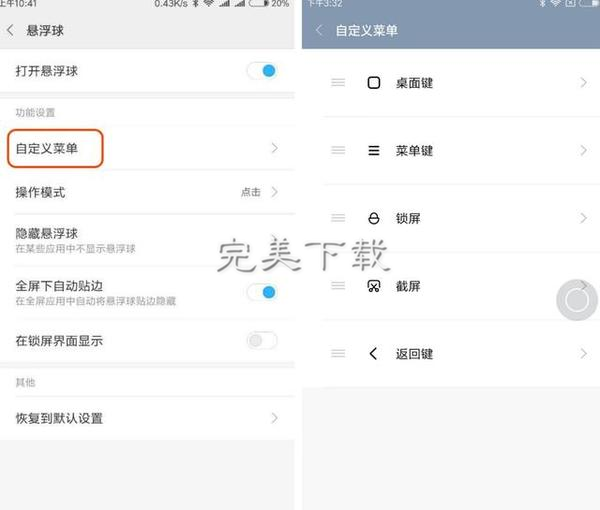Grab the reorder handle beside 桌面键
Image resolution: width=600 pixels, height=510 pixels.
(x=338, y=82)
